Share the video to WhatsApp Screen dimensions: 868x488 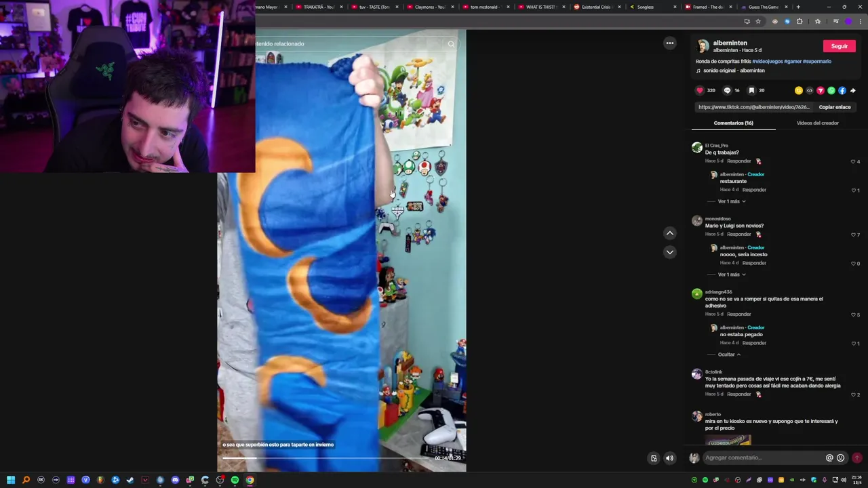[x=831, y=90]
